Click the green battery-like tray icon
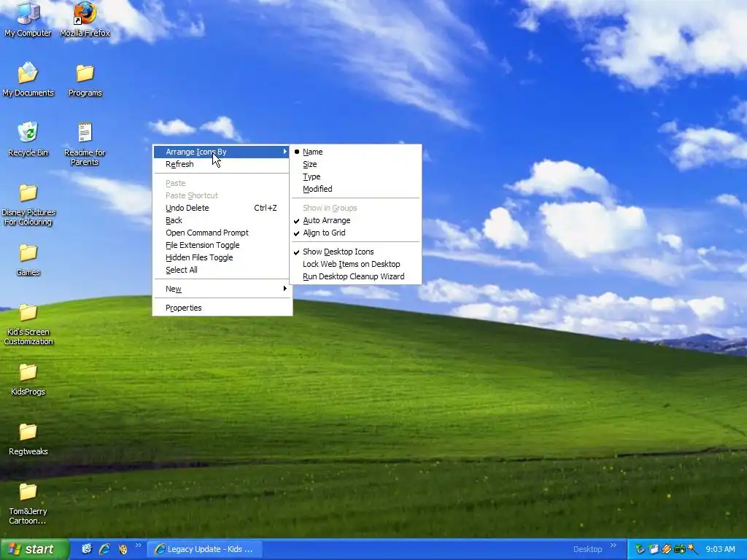 point(680,549)
